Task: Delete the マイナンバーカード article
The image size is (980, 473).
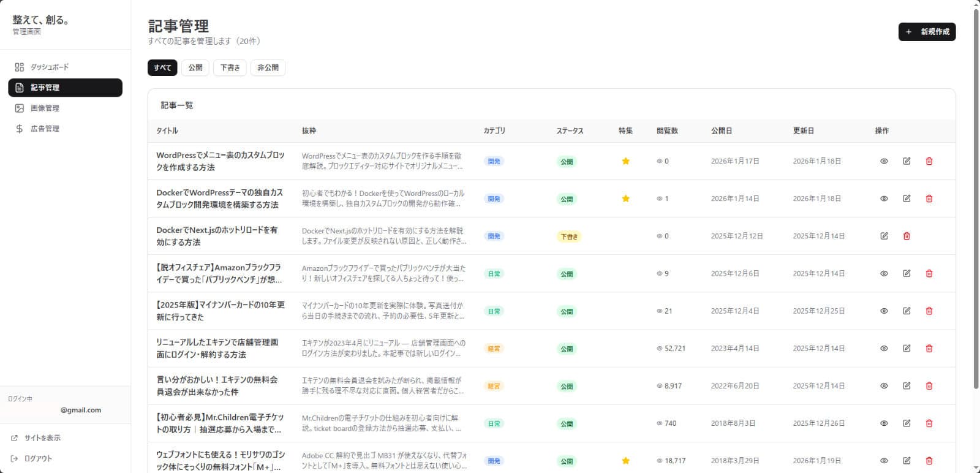Action: [929, 311]
